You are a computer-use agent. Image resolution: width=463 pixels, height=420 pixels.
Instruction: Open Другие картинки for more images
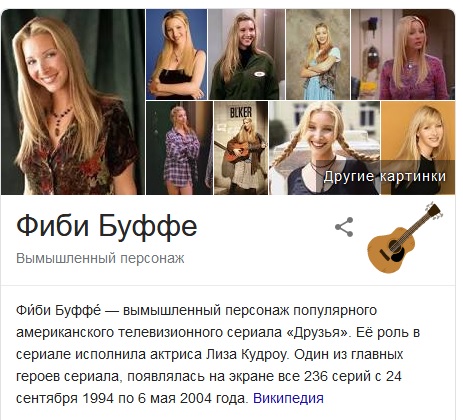[385, 176]
